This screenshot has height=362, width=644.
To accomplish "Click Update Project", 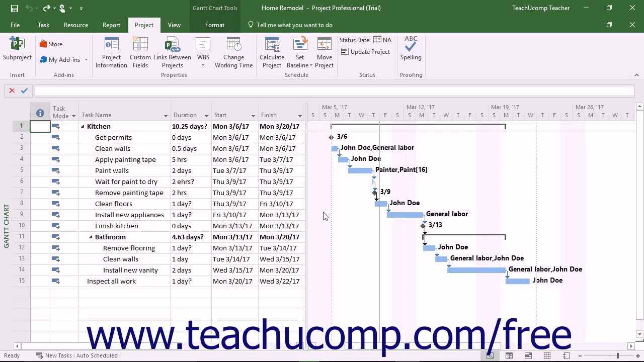I will [366, 52].
